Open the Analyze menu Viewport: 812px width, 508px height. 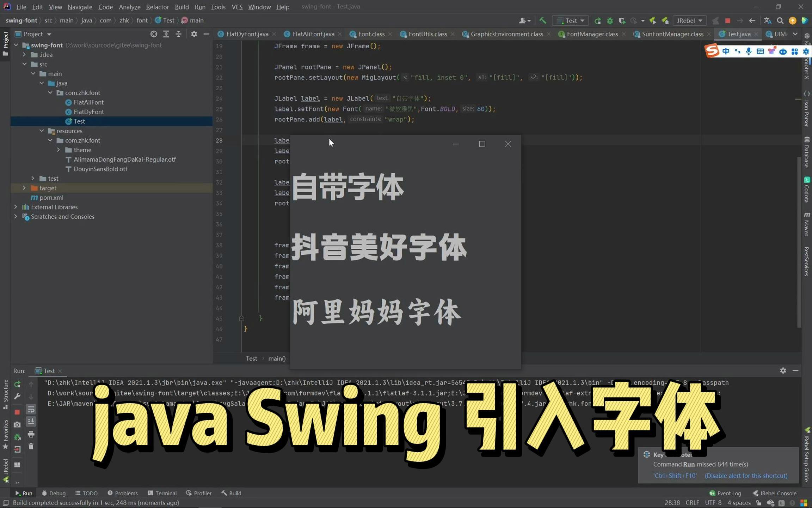point(129,7)
